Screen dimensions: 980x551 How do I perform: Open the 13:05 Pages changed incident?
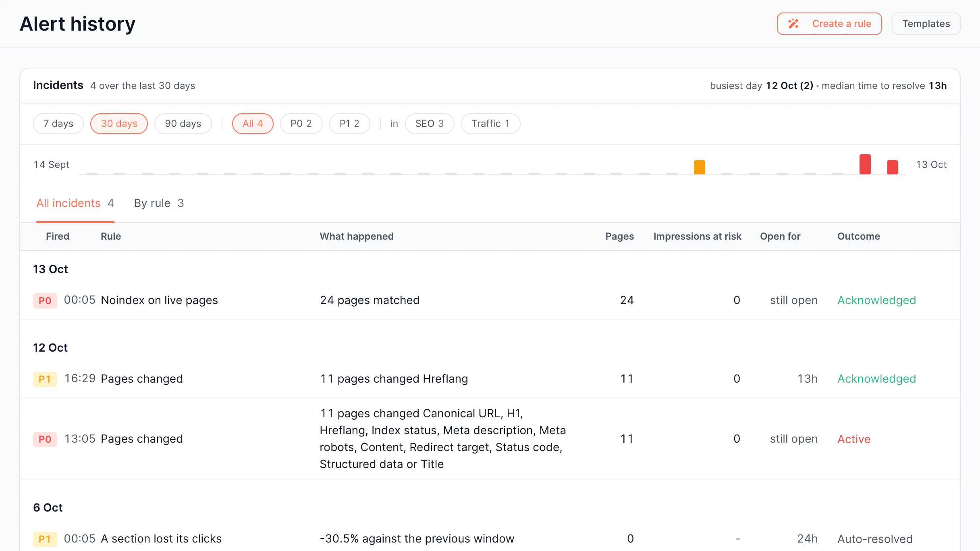pyautogui.click(x=142, y=439)
